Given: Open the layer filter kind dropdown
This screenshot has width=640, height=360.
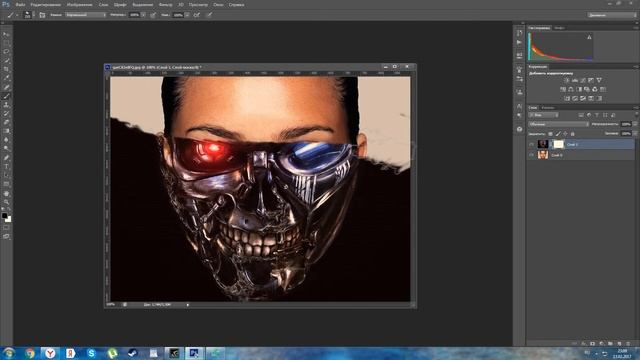Looking at the screenshot, I should click(543, 115).
